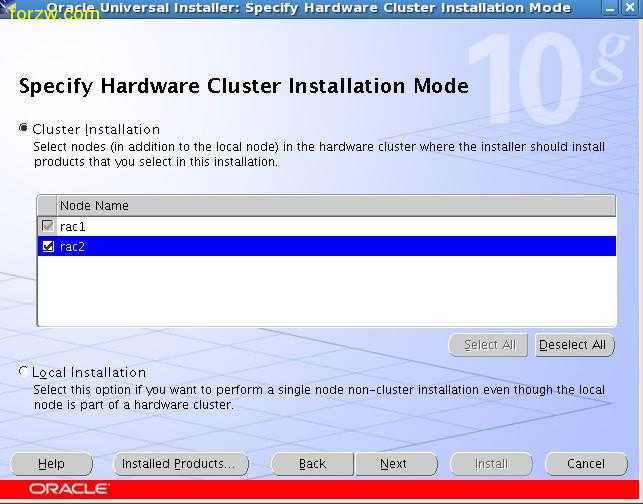The height and width of the screenshot is (504, 643).
Task: Close the installer window
Action: 631,8
